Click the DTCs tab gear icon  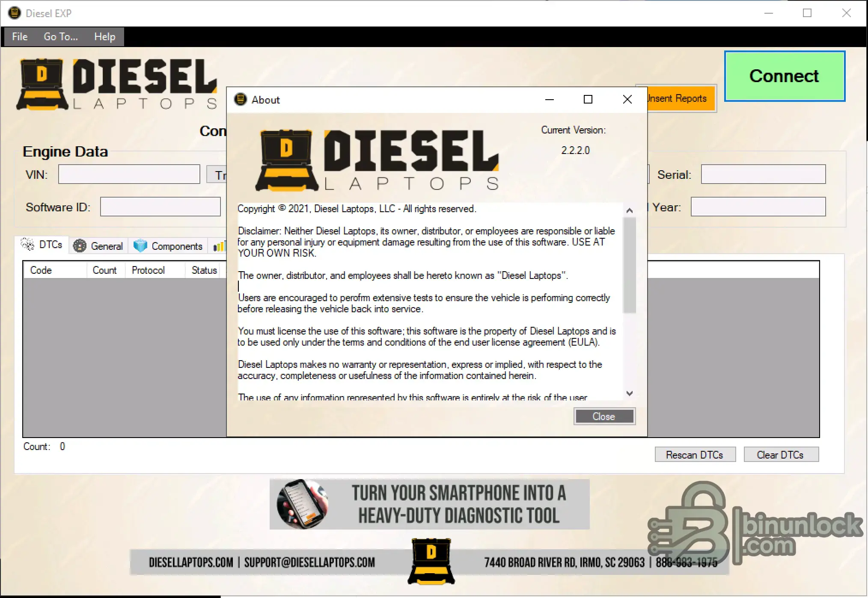[28, 244]
